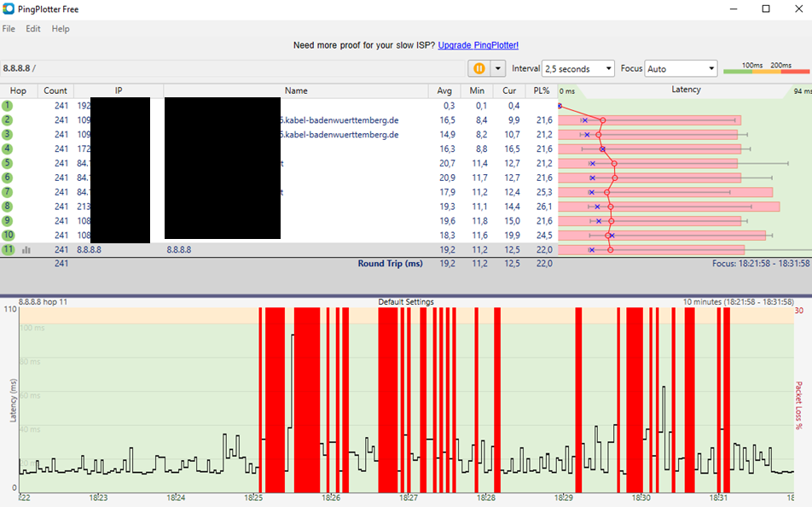Click the Hop column header

(x=18, y=90)
